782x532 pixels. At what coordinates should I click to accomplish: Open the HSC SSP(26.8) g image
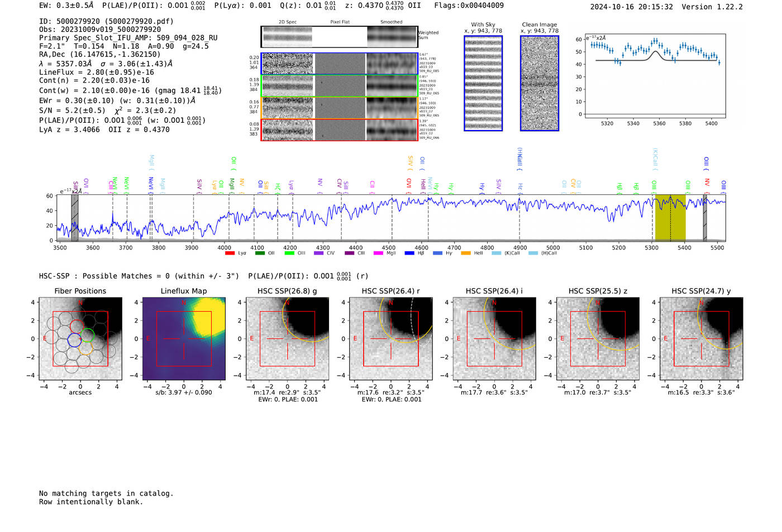[287, 338]
